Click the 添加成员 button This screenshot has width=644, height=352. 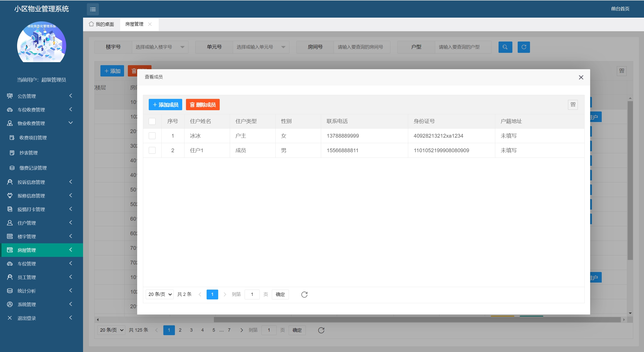[x=165, y=105]
